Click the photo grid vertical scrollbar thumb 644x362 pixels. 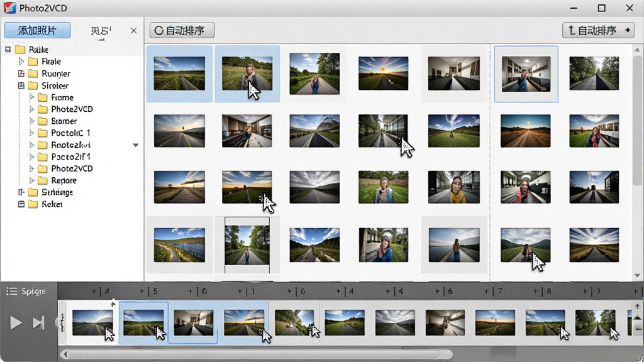coord(637,121)
